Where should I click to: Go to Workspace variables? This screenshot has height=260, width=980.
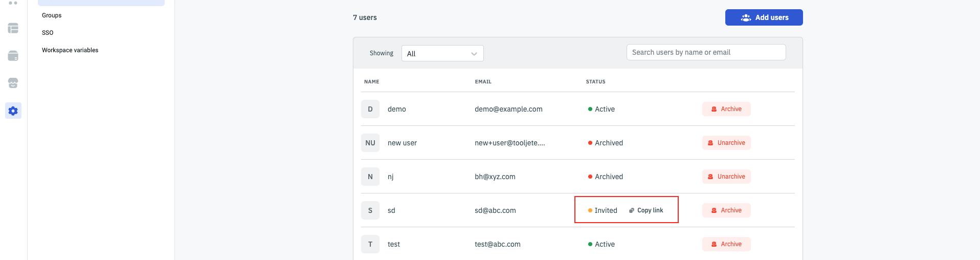[70, 50]
